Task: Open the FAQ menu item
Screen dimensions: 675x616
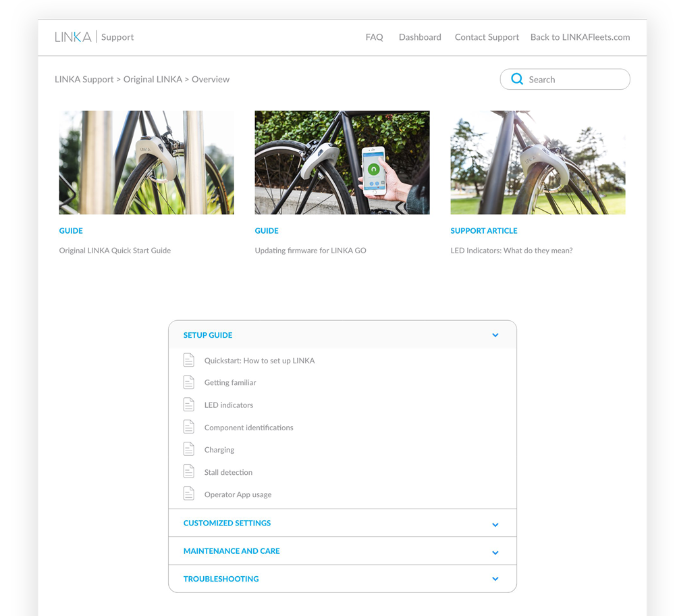Action: tap(374, 37)
